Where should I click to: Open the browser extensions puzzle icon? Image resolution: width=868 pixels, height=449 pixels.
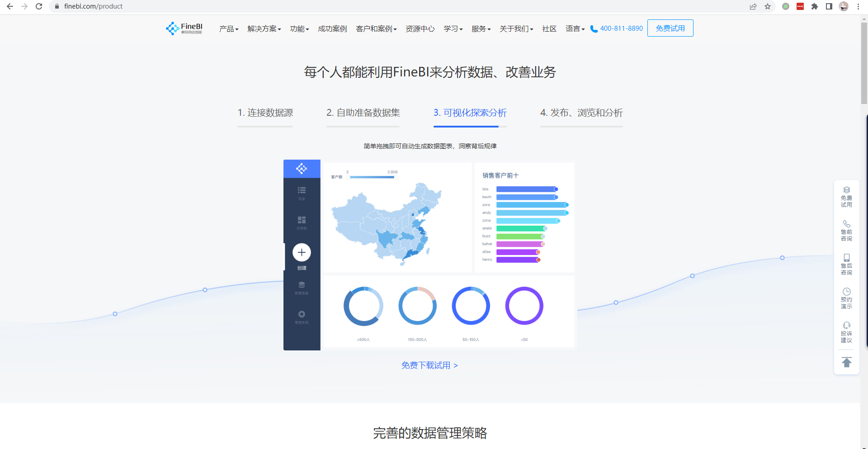point(815,6)
